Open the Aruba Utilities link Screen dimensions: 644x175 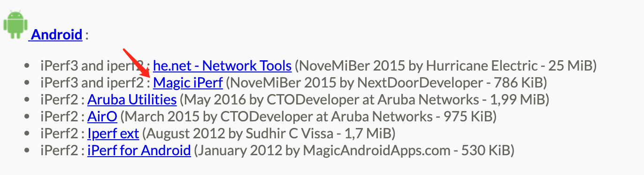(132, 100)
